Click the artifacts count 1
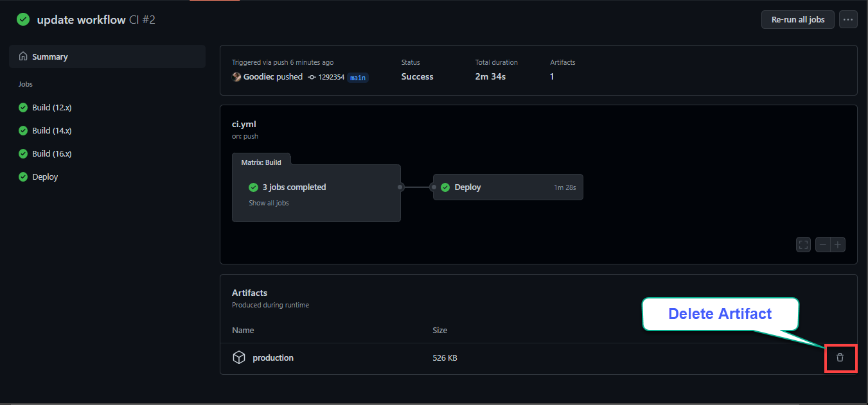Viewport: 868px width, 405px height. tap(552, 76)
